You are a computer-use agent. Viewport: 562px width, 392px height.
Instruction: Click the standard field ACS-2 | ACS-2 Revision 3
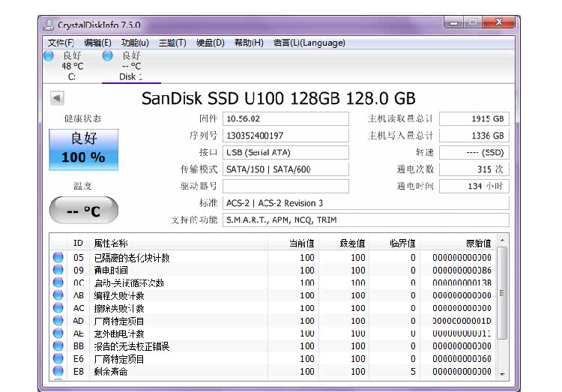pos(366,203)
